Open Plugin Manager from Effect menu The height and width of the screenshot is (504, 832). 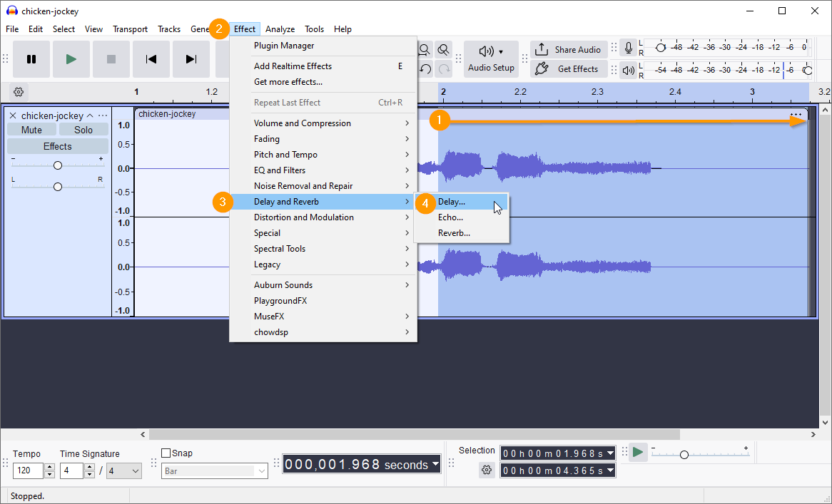click(284, 46)
